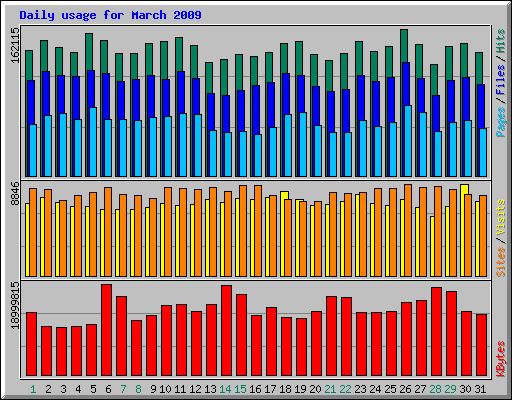This screenshot has height=400, width=512.
Task: Click the green hits bar for day 13
Action: (x=208, y=78)
